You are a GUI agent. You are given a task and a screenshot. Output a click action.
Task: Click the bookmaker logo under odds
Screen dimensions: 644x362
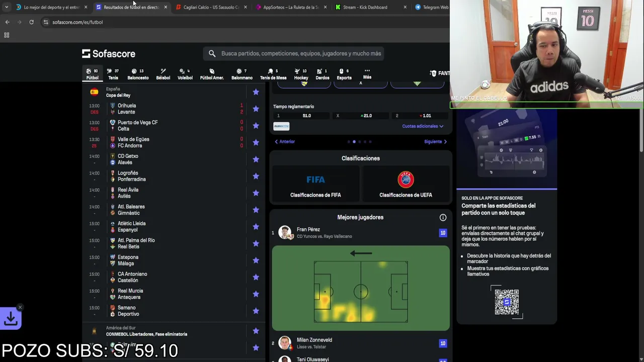281,126
